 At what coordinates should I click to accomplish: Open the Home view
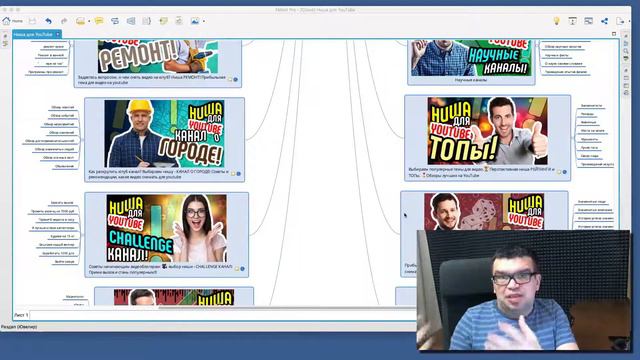coord(12,21)
